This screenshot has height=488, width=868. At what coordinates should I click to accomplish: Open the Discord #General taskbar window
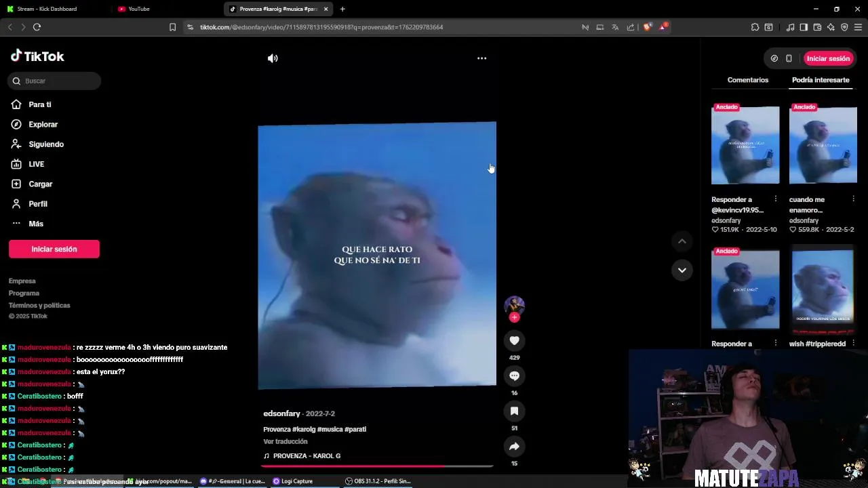coord(233,481)
